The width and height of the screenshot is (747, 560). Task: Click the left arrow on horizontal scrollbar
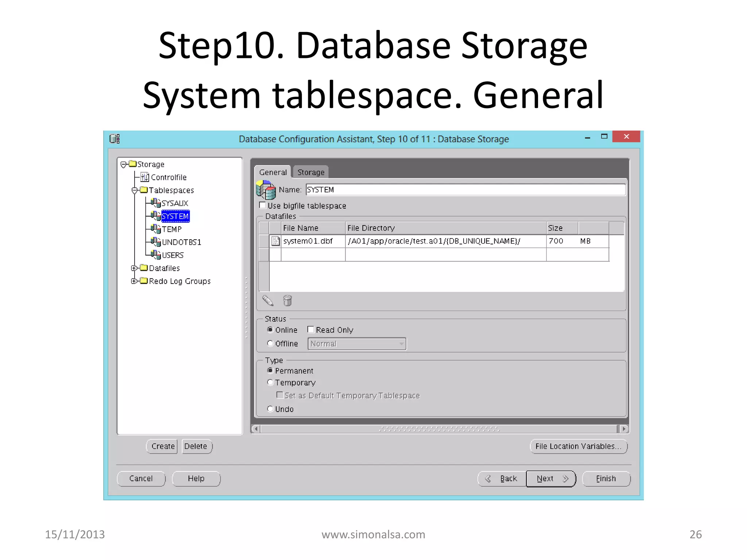256,429
